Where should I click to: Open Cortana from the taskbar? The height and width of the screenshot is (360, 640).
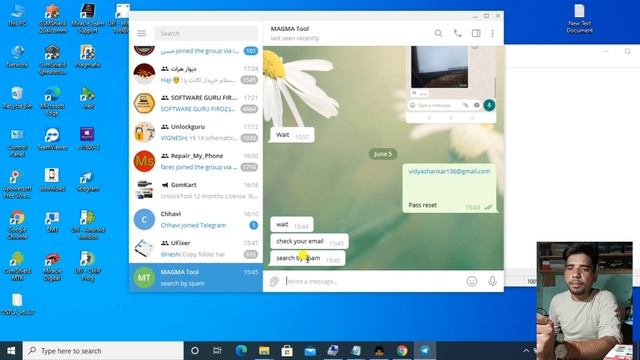click(195, 351)
